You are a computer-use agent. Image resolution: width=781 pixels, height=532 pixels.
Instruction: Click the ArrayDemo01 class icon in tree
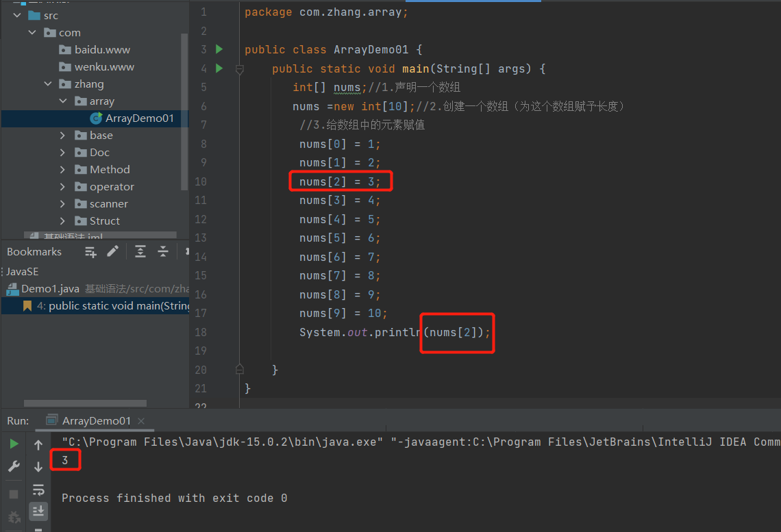point(96,118)
